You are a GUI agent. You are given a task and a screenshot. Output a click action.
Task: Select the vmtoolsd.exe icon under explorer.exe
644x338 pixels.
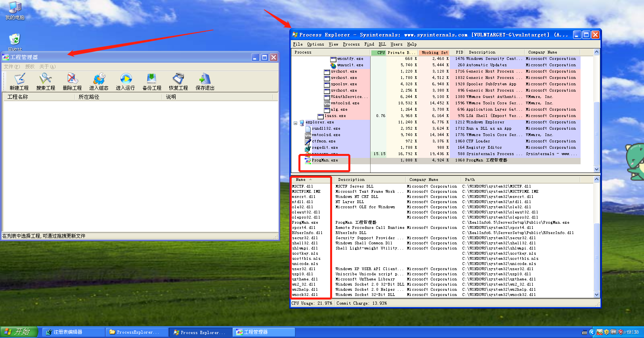coord(308,135)
